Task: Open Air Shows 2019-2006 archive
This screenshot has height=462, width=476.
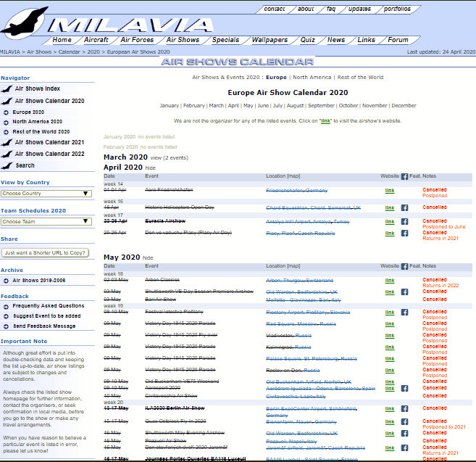Action: click(x=39, y=281)
